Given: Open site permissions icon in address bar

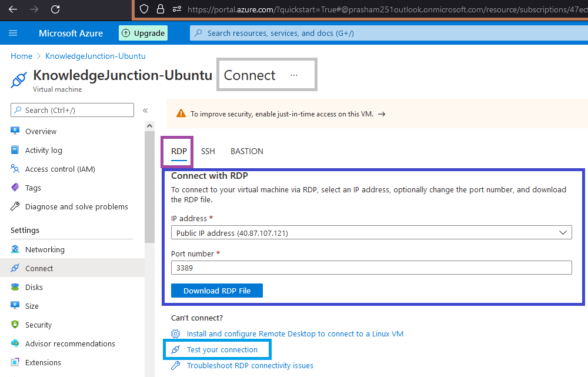Looking at the screenshot, I should (x=177, y=9).
